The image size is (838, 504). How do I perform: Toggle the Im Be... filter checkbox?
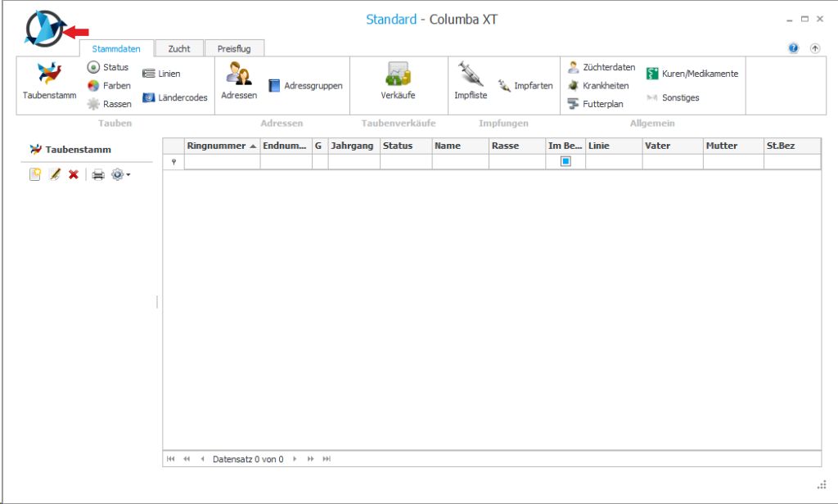565,162
